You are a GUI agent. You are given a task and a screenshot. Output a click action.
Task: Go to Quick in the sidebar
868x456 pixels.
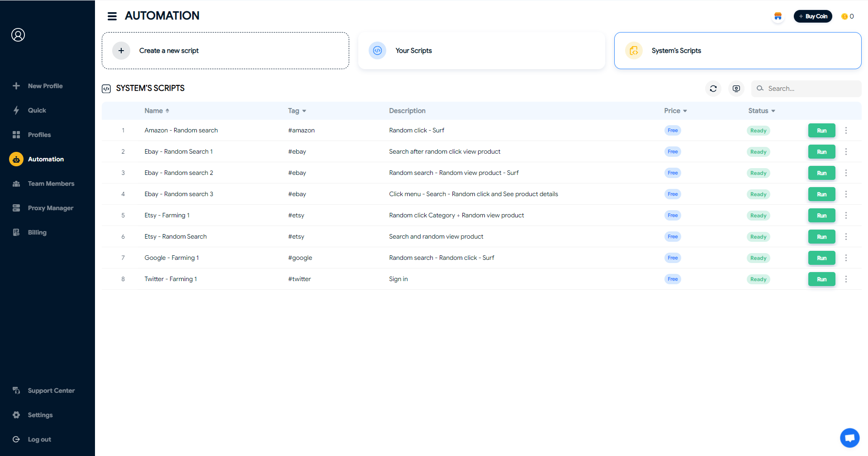coord(37,110)
